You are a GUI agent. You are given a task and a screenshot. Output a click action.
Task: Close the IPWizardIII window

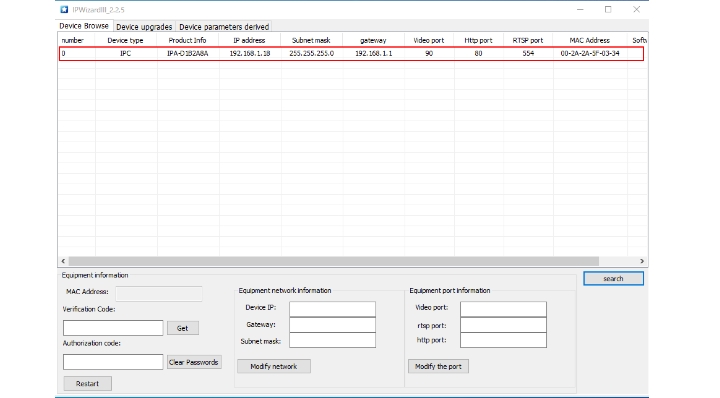tap(636, 10)
